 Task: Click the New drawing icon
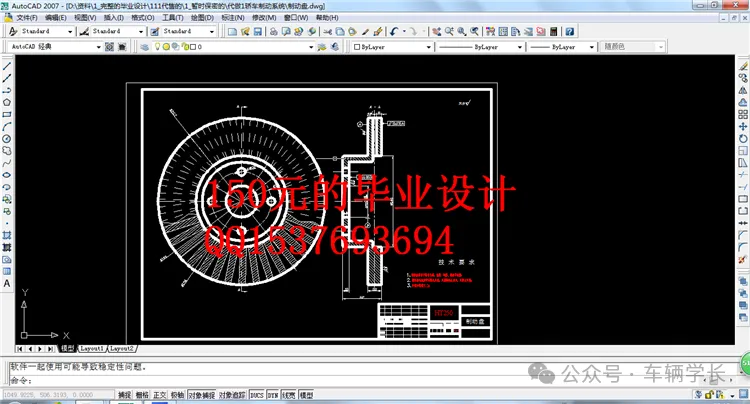coord(232,32)
